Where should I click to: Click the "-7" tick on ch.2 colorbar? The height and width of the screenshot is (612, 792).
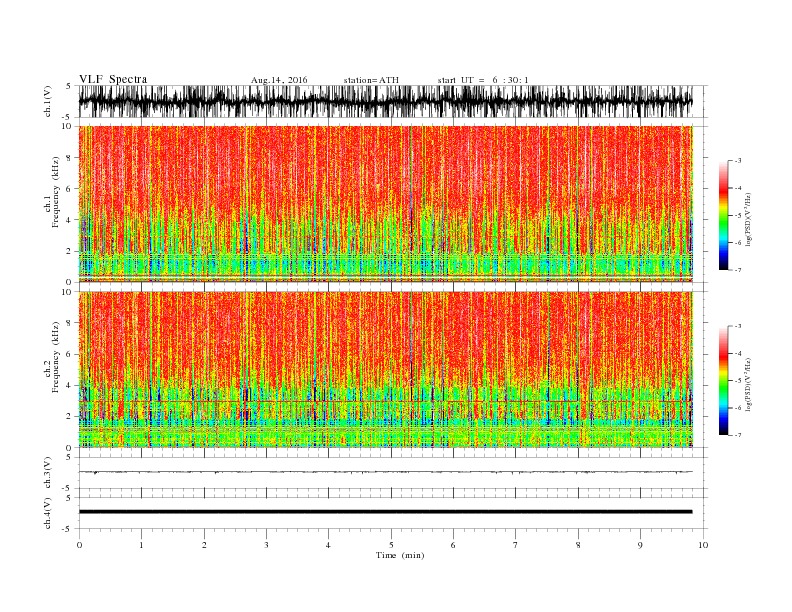pos(737,435)
